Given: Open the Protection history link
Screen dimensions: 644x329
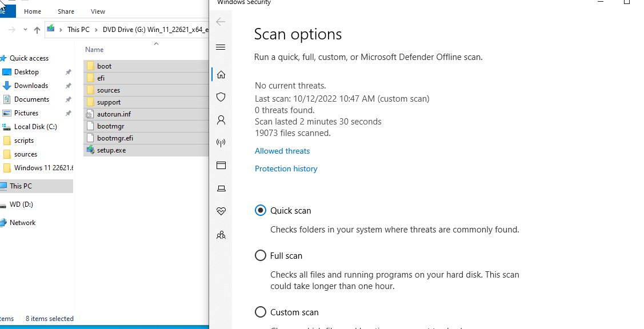Looking at the screenshot, I should click(286, 168).
